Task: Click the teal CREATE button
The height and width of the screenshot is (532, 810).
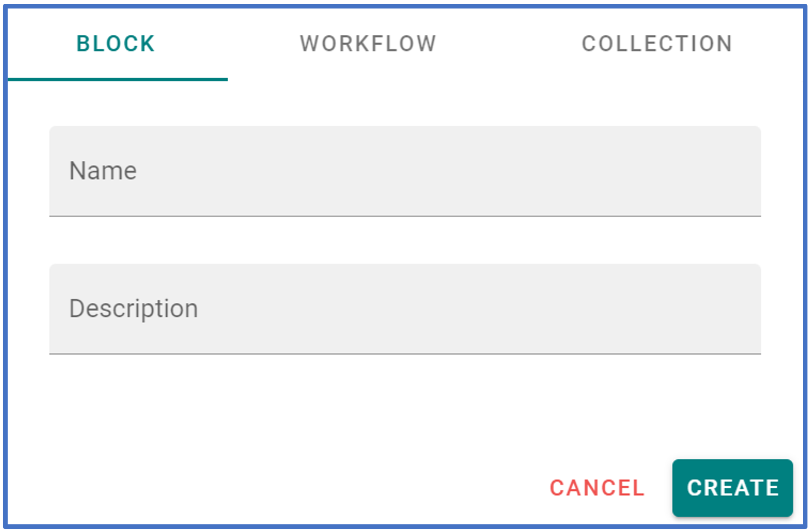Action: [x=732, y=488]
